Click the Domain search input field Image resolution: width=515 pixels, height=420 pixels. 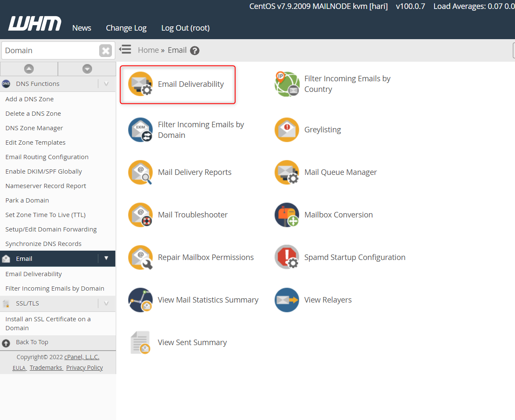click(50, 51)
